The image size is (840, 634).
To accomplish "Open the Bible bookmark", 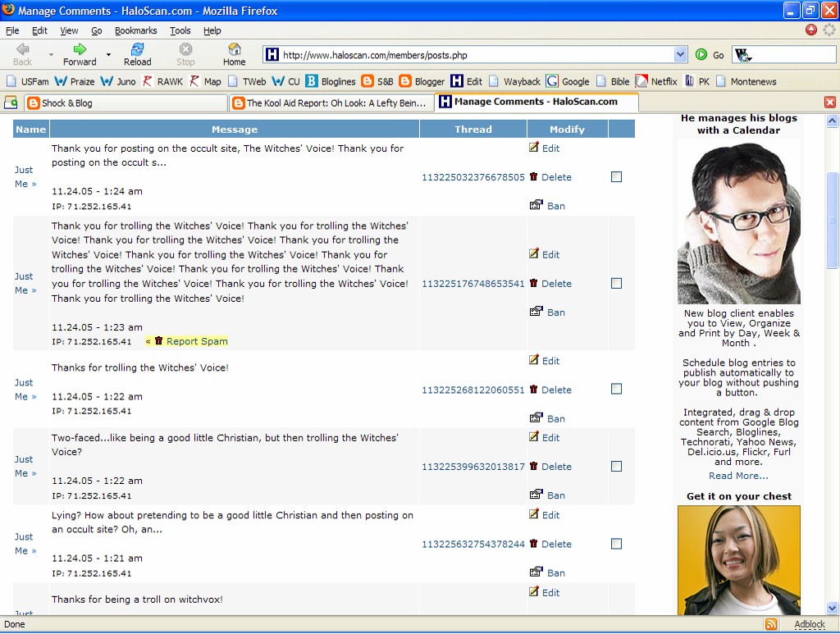I will tap(612, 81).
